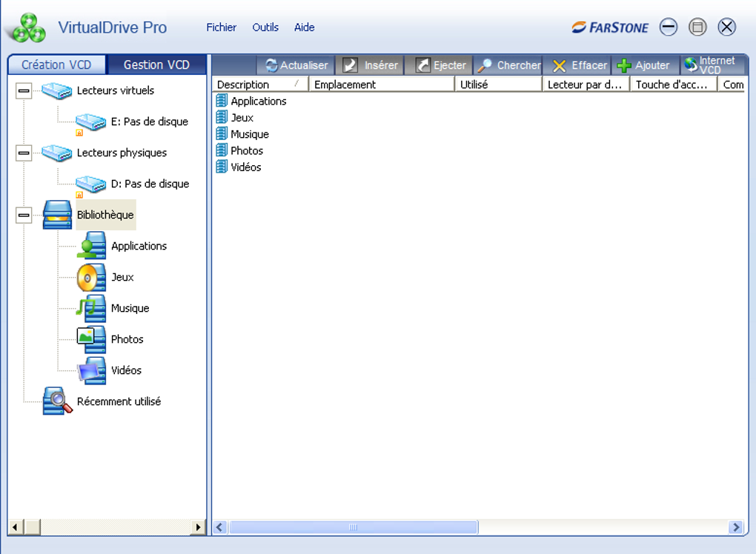
Task: Click the Ejecter toolbar icon
Action: [x=422, y=65]
